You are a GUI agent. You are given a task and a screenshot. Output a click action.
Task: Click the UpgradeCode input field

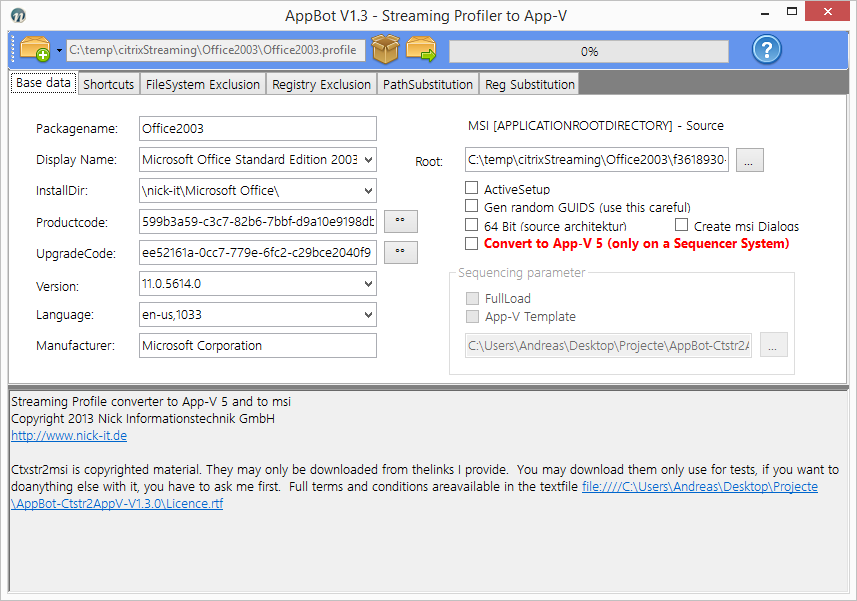pyautogui.click(x=257, y=252)
